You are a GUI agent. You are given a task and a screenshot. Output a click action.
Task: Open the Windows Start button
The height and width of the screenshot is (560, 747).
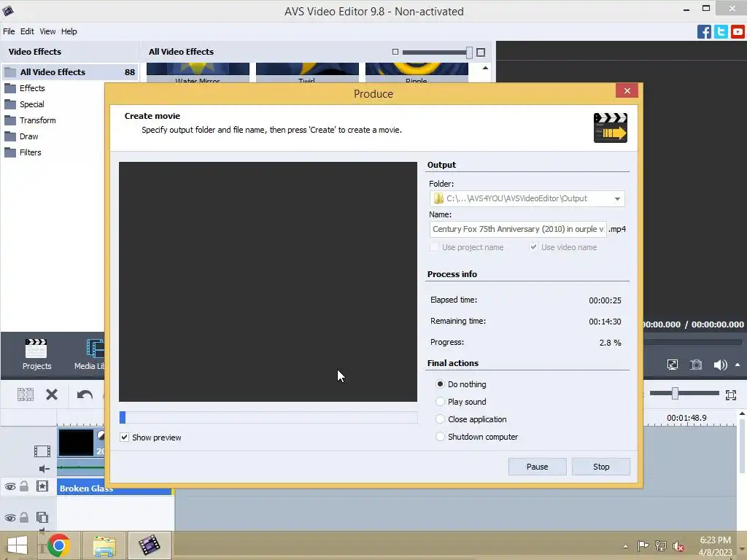tap(18, 545)
